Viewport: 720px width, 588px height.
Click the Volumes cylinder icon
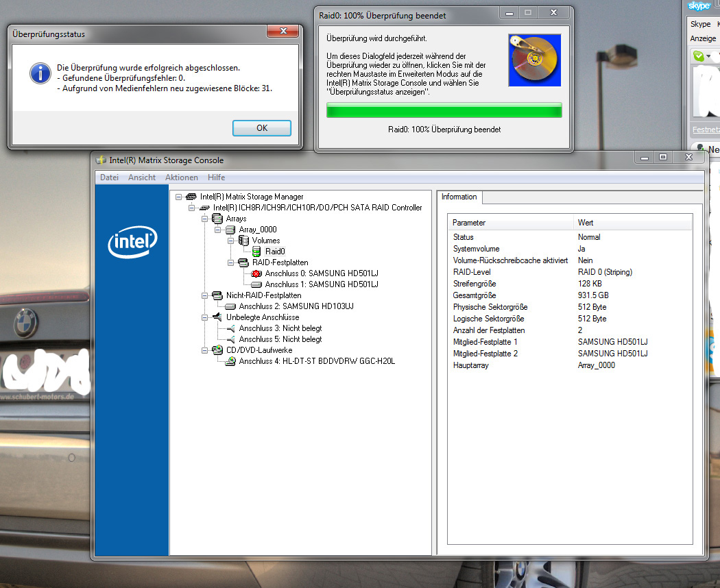pyautogui.click(x=243, y=241)
